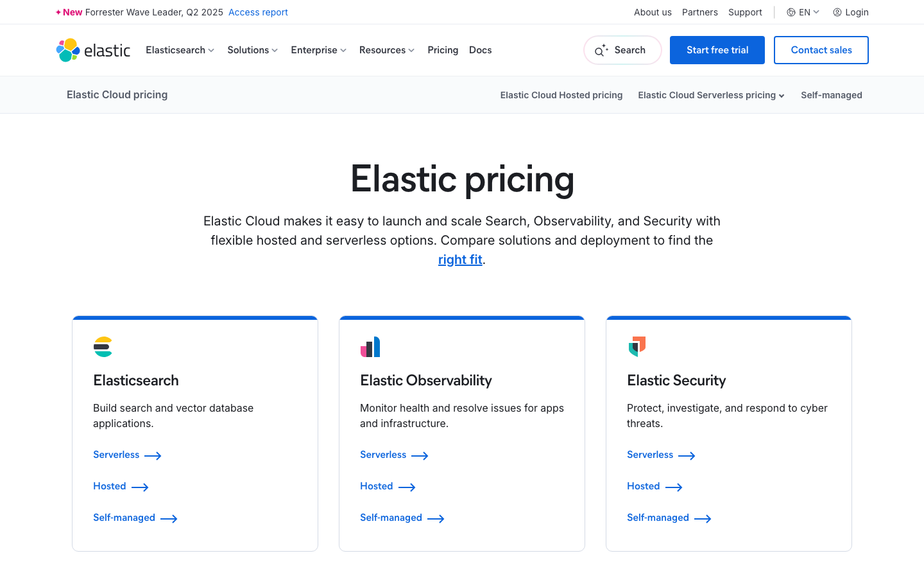
Task: Go to Self-managed in sub-navigation
Action: tap(832, 95)
